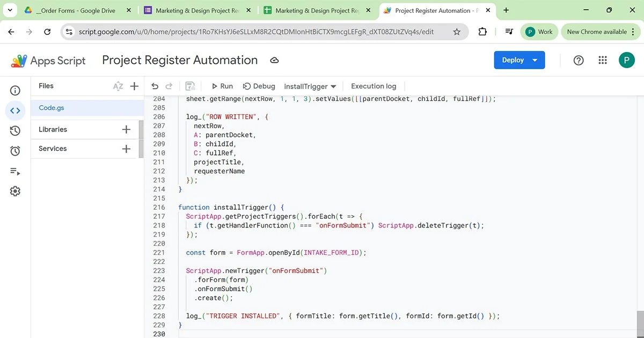Click the Project Register Automation title
644x338 pixels.
point(180,60)
